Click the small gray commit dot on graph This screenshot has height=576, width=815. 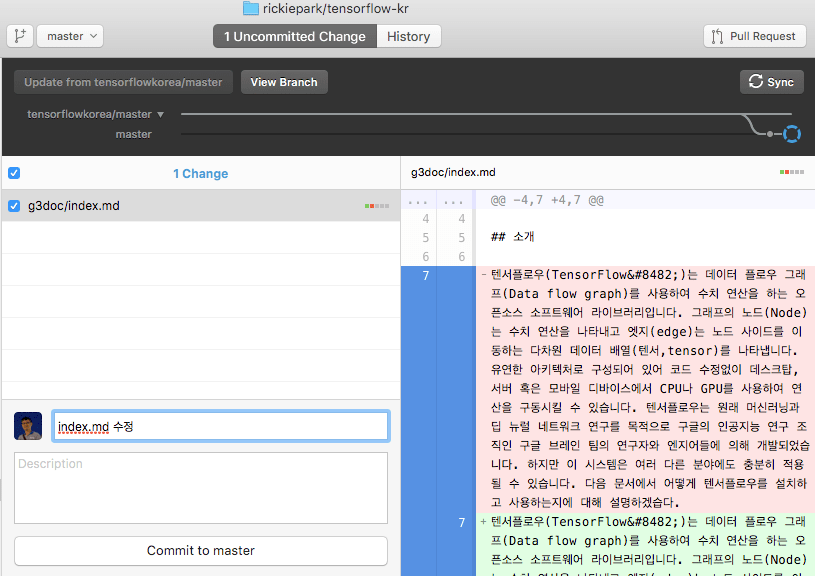point(770,134)
